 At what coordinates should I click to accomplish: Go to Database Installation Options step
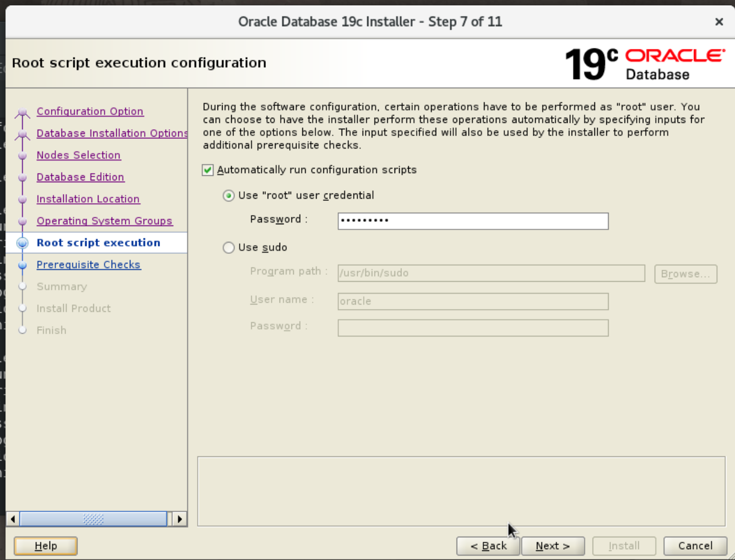(x=112, y=133)
